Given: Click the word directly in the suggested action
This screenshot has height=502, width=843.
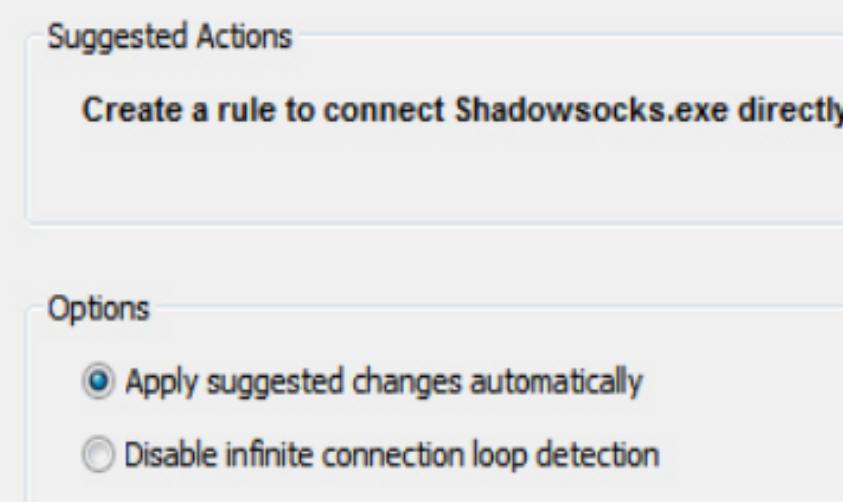Looking at the screenshot, I should coord(790,111).
